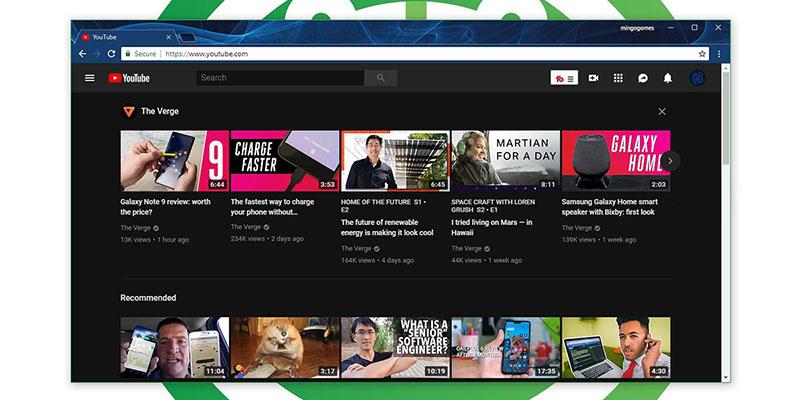Screen dimensions: 800x400
Task: Open The Verge channel heading
Action: click(160, 112)
